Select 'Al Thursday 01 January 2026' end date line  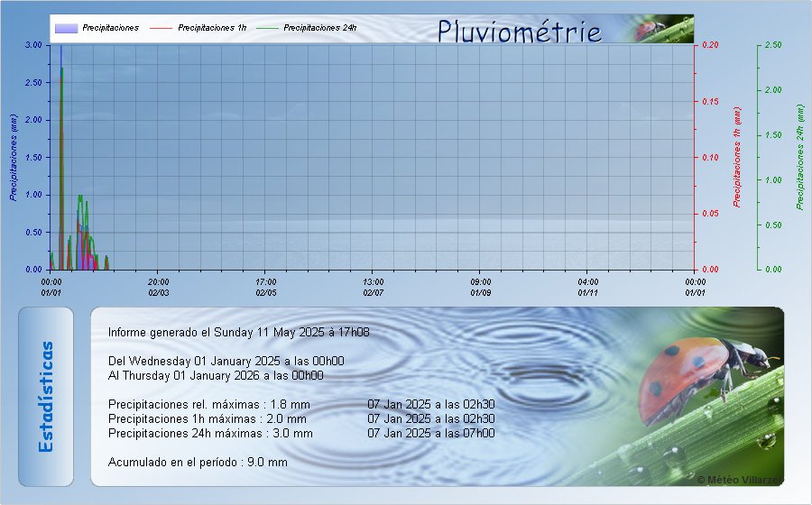click(216, 376)
